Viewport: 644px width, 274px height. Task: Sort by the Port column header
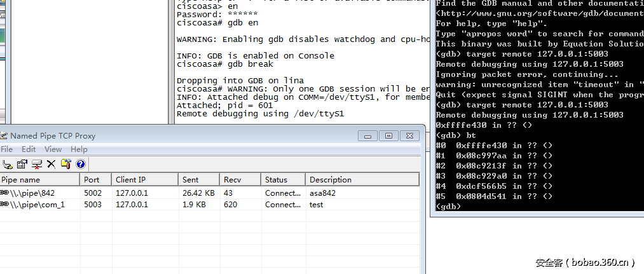[95, 180]
